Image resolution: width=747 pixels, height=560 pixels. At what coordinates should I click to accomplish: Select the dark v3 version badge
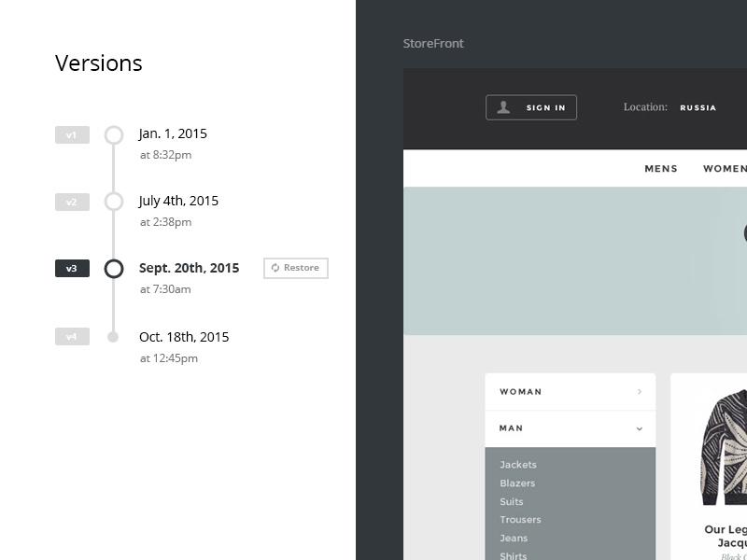coord(72,269)
